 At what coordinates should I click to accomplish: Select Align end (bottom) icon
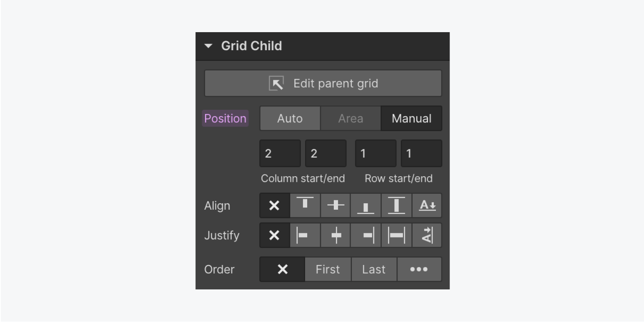pos(366,205)
